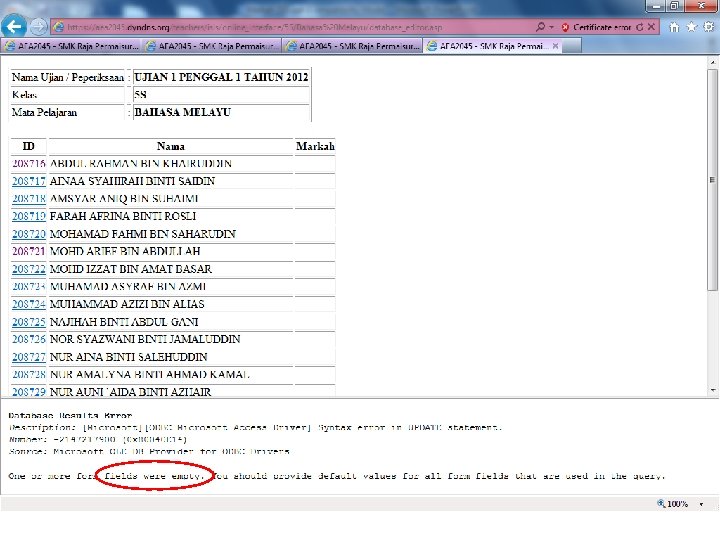Open student ID link 208719
The height and width of the screenshot is (540, 720).
[29, 216]
